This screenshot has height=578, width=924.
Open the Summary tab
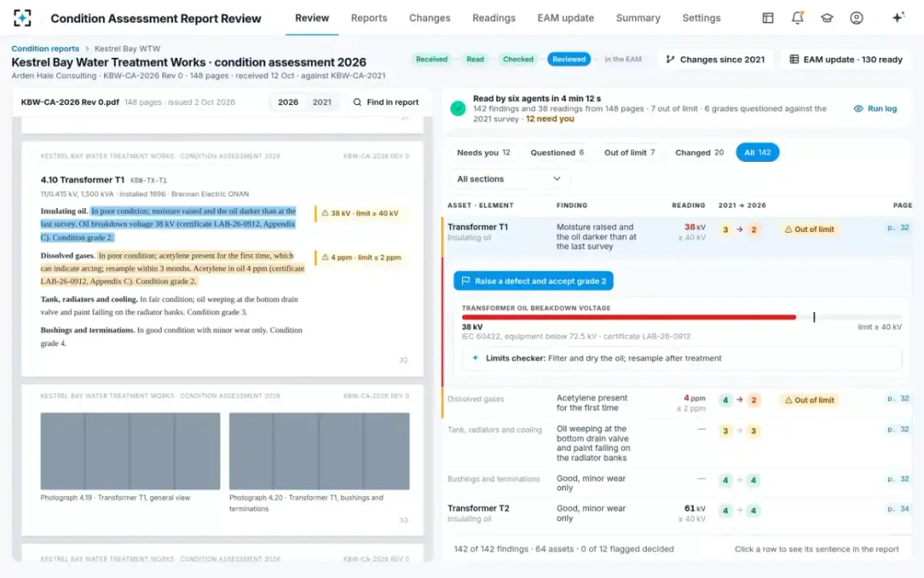tap(638, 18)
